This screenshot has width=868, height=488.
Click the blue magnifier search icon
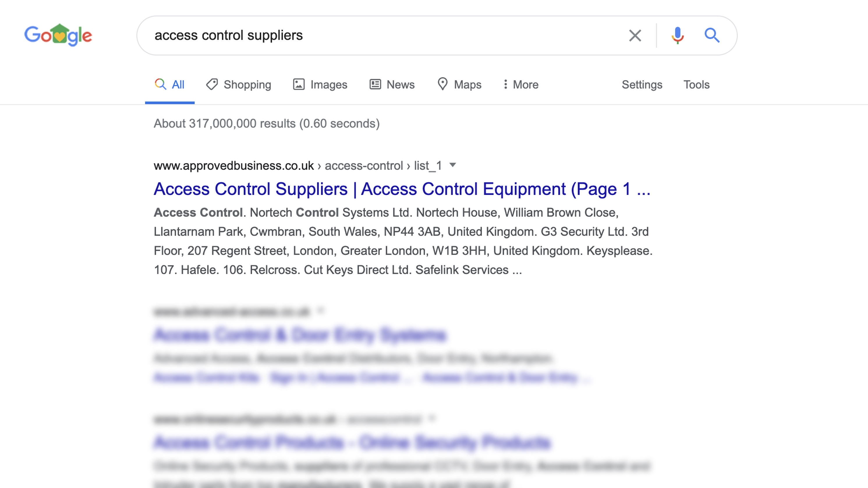pos(712,36)
